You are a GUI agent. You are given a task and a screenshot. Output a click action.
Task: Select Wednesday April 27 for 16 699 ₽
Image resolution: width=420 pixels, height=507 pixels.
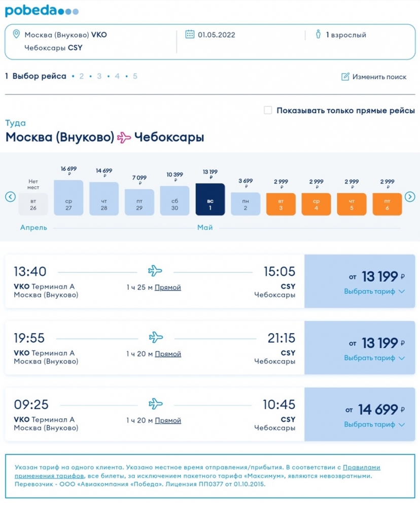[68, 197]
